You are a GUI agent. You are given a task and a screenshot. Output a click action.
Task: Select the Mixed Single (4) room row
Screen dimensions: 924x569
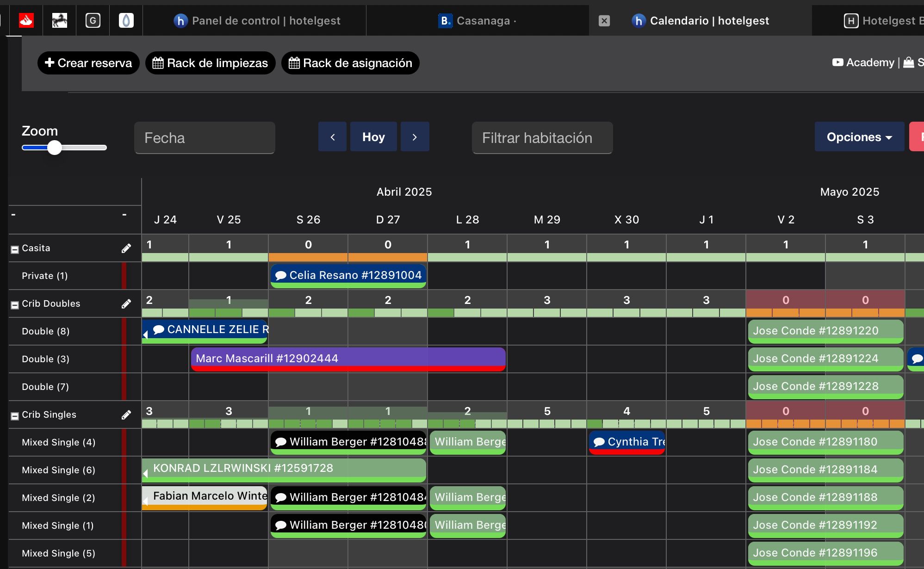click(x=74, y=442)
